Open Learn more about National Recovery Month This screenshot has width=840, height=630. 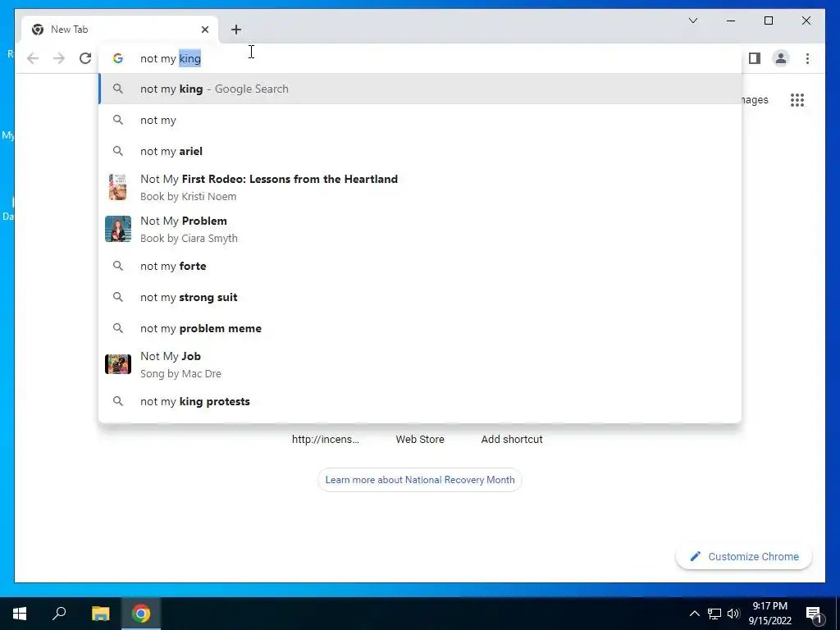click(420, 479)
